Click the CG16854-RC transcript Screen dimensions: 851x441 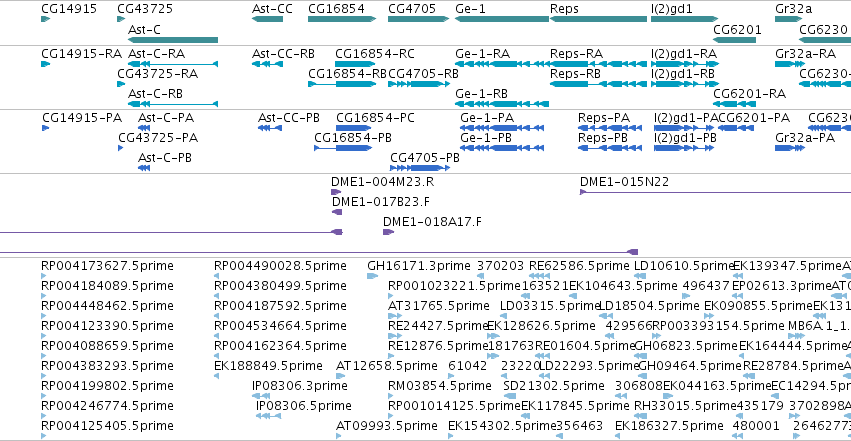(x=355, y=64)
